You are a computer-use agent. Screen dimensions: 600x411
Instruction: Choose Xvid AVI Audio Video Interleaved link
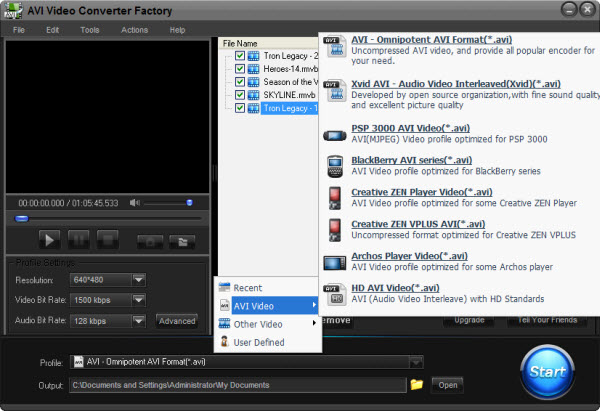pyautogui.click(x=456, y=84)
